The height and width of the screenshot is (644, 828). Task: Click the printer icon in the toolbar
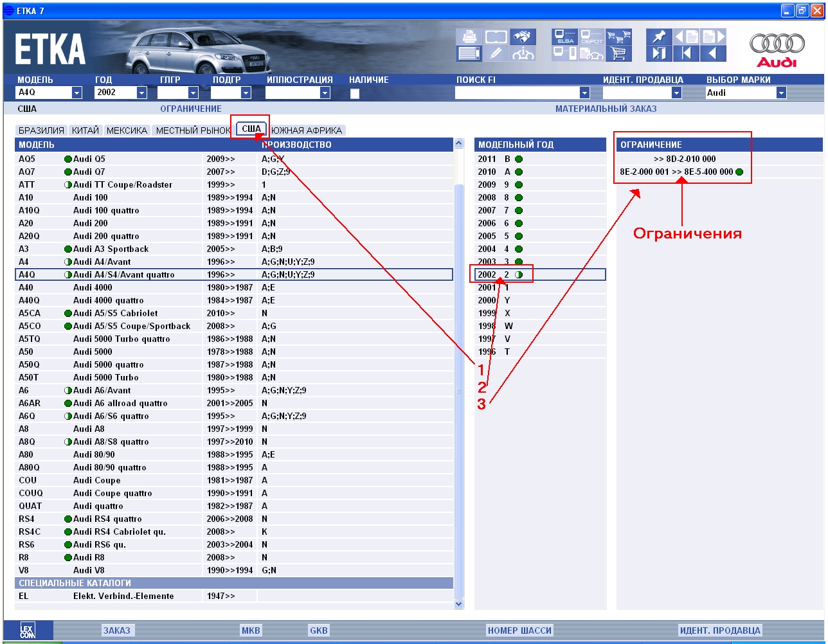coord(469,37)
